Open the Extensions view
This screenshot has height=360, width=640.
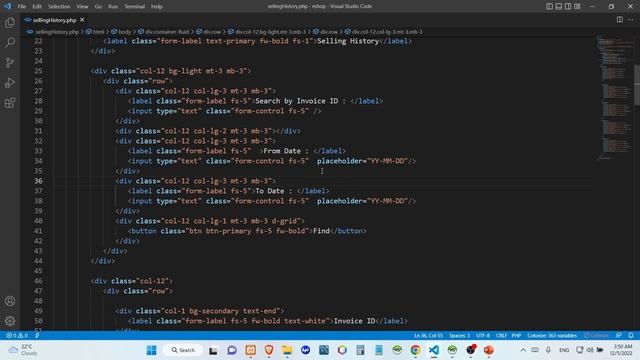pos(10,102)
